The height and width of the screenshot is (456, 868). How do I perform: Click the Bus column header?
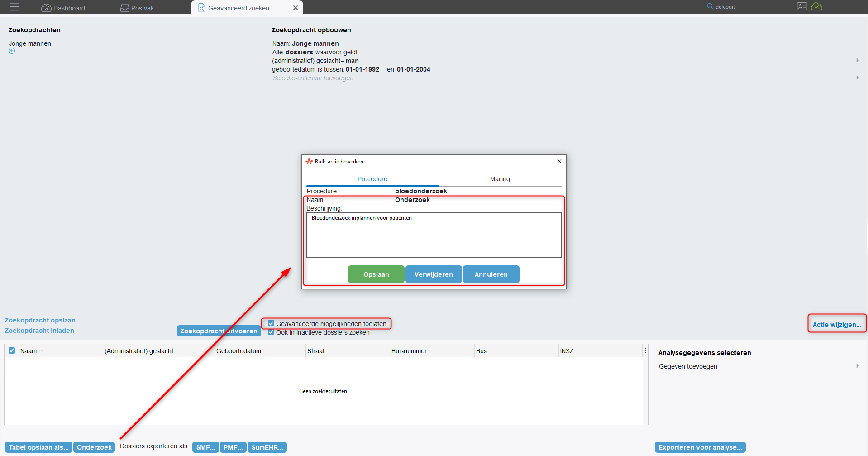coord(516,350)
